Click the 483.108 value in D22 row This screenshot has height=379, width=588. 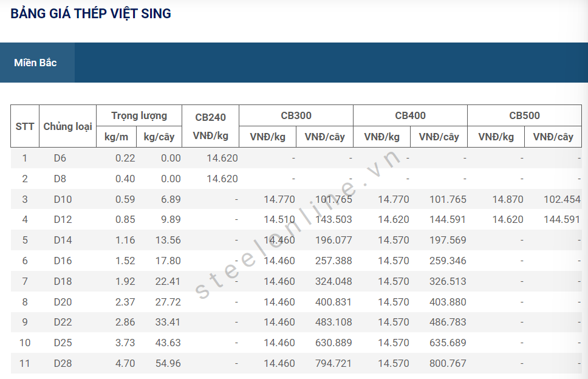point(333,322)
